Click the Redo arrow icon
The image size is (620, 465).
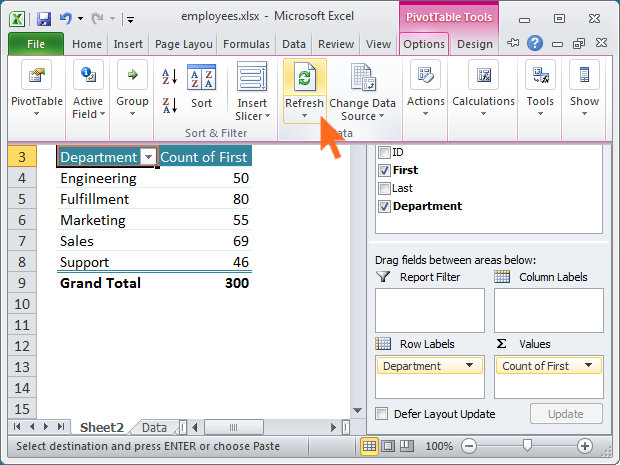pyautogui.click(x=97, y=19)
